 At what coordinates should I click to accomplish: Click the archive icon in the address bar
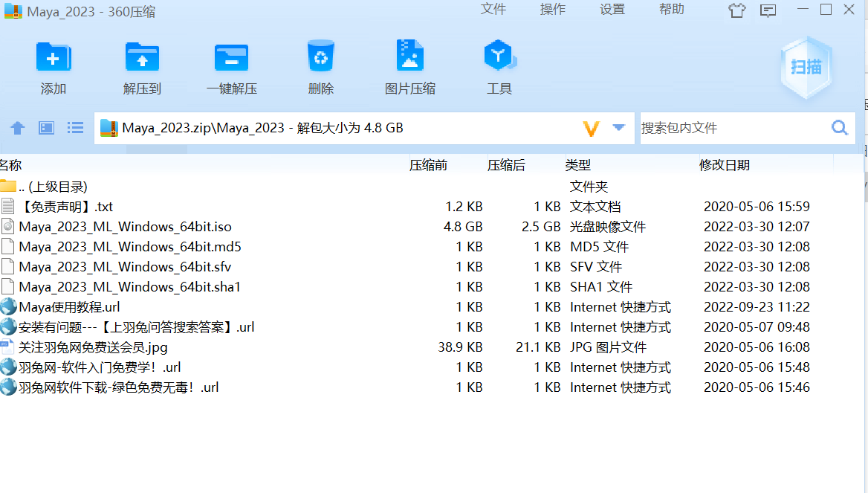tap(109, 128)
